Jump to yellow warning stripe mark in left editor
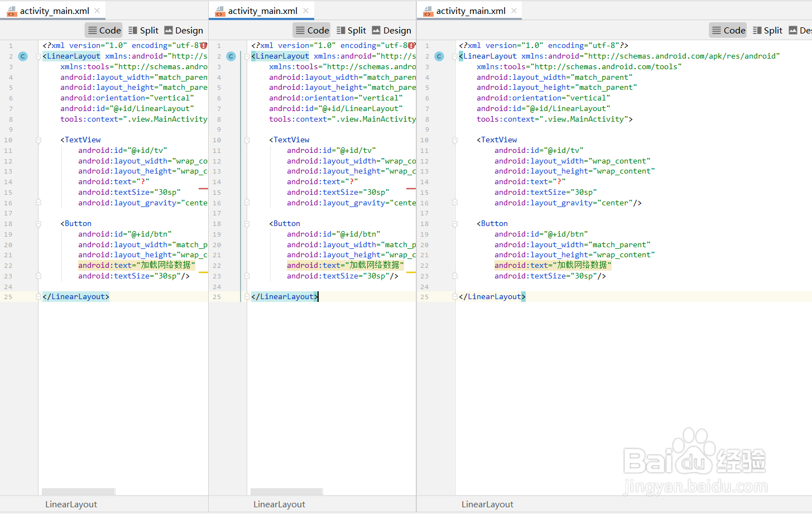The image size is (812, 514). pyautogui.click(x=203, y=272)
